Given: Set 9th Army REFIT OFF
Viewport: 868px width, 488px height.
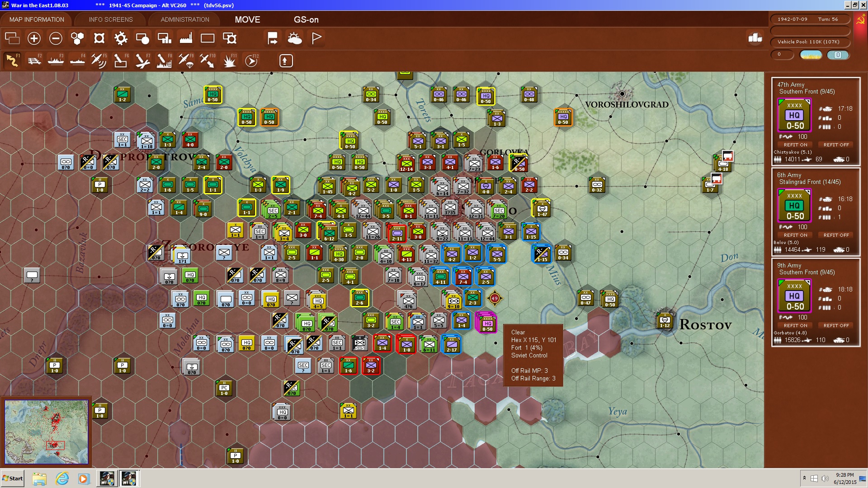Looking at the screenshot, I should [836, 325].
